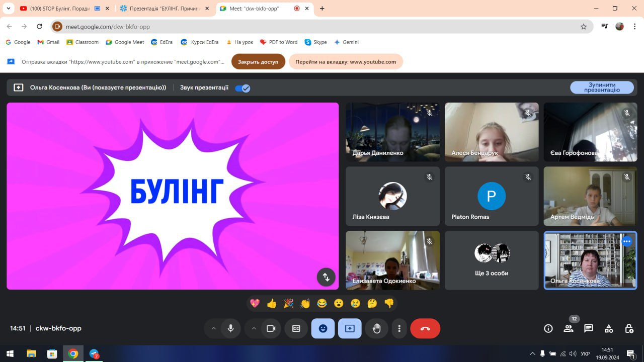
Task: Toggle the presentation audio switch
Action: [243, 88]
